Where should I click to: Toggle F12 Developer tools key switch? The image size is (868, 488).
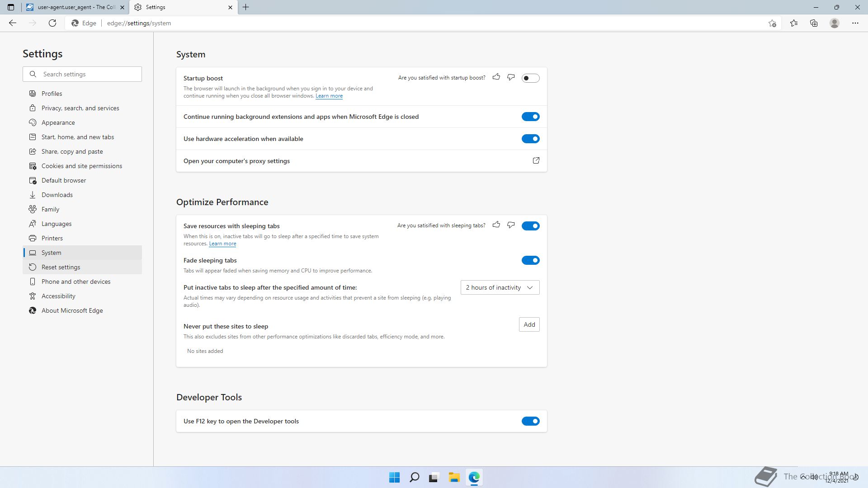click(x=530, y=421)
